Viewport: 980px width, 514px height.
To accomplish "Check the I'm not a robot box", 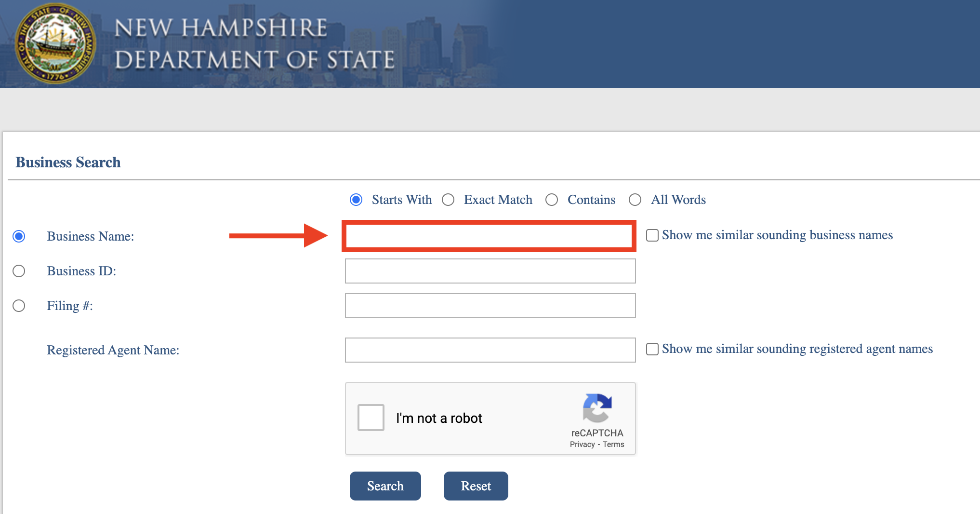I will (371, 418).
